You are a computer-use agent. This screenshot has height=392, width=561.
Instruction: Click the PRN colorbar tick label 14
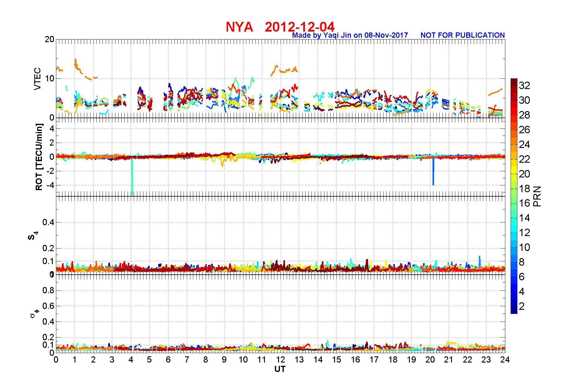[x=524, y=218]
